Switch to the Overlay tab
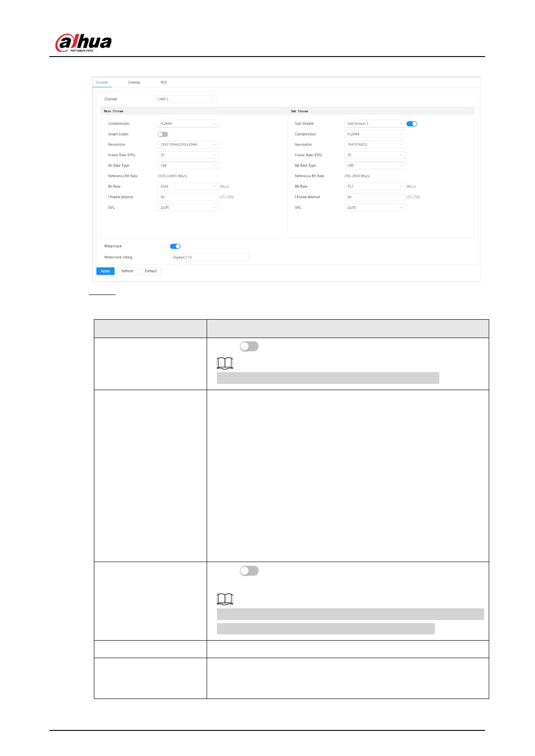The image size is (535, 756). pyautogui.click(x=134, y=83)
